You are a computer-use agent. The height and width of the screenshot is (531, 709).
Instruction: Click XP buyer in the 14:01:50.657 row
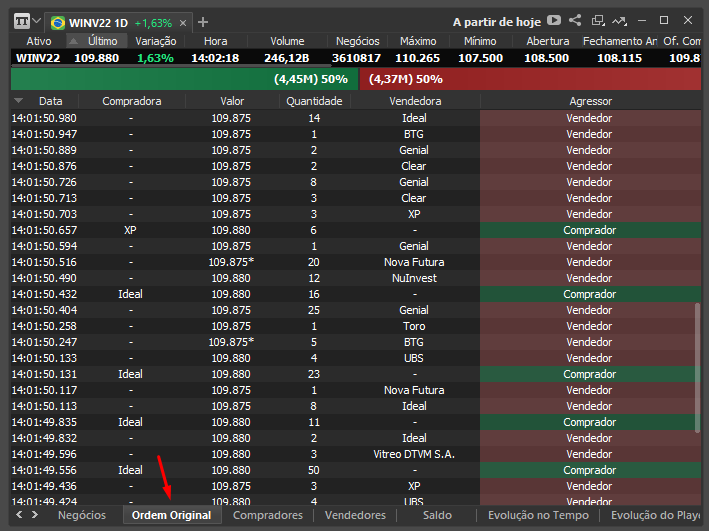(130, 230)
